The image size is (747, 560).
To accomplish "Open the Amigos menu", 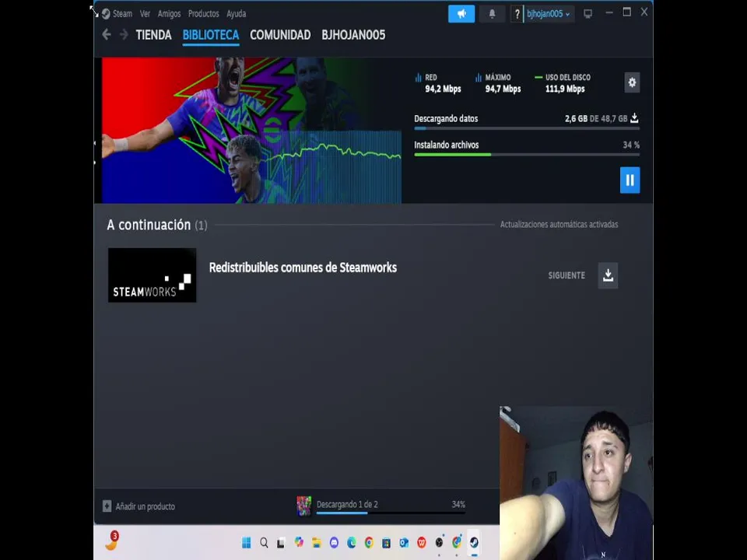I will 169,14.
